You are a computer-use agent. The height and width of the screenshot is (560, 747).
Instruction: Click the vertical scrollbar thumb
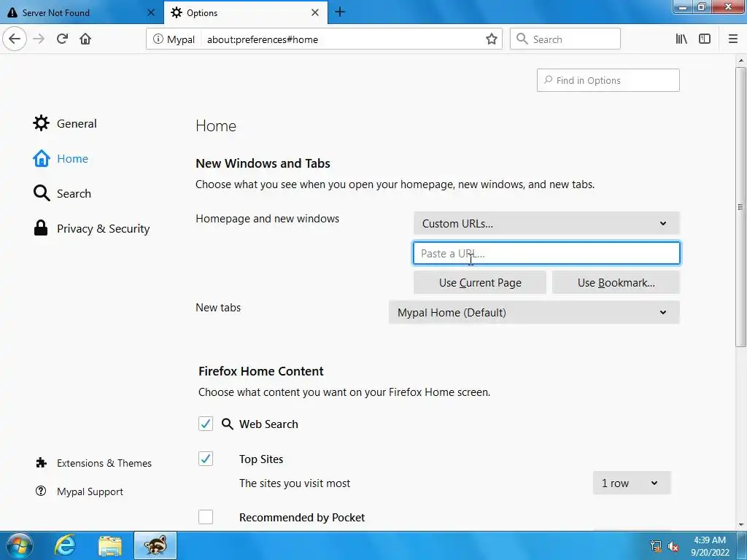(740, 206)
